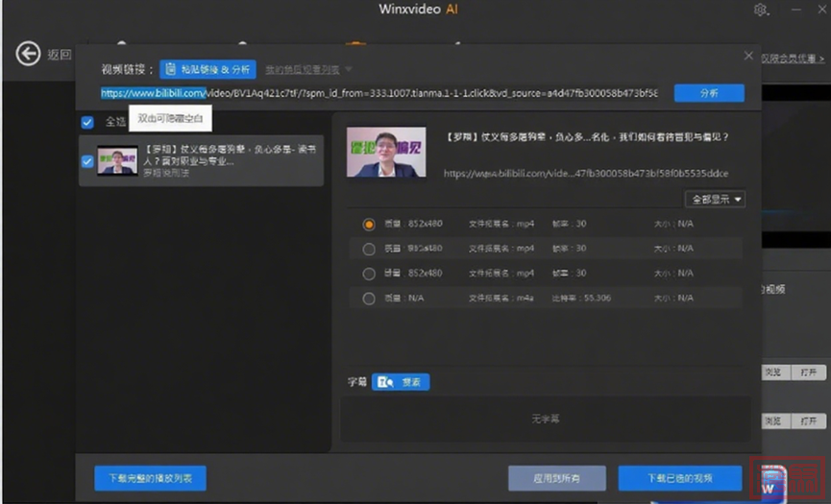Click the 无字幕 no-subtitle text area
The height and width of the screenshot is (504, 831).
[x=546, y=419]
